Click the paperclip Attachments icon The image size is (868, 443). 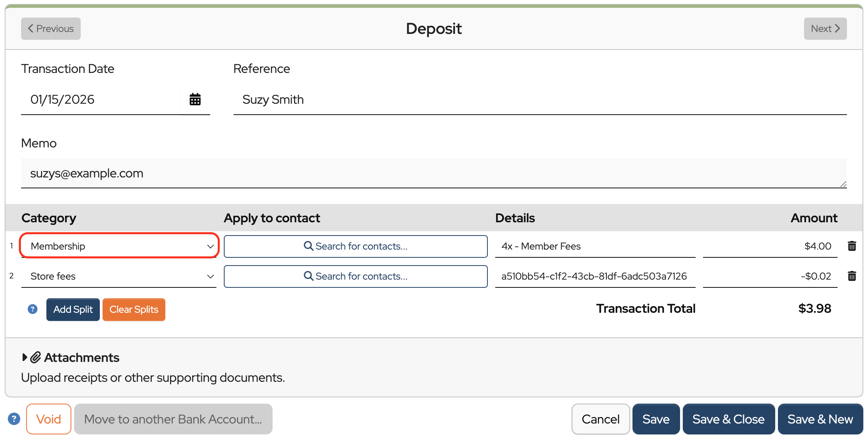click(x=35, y=357)
